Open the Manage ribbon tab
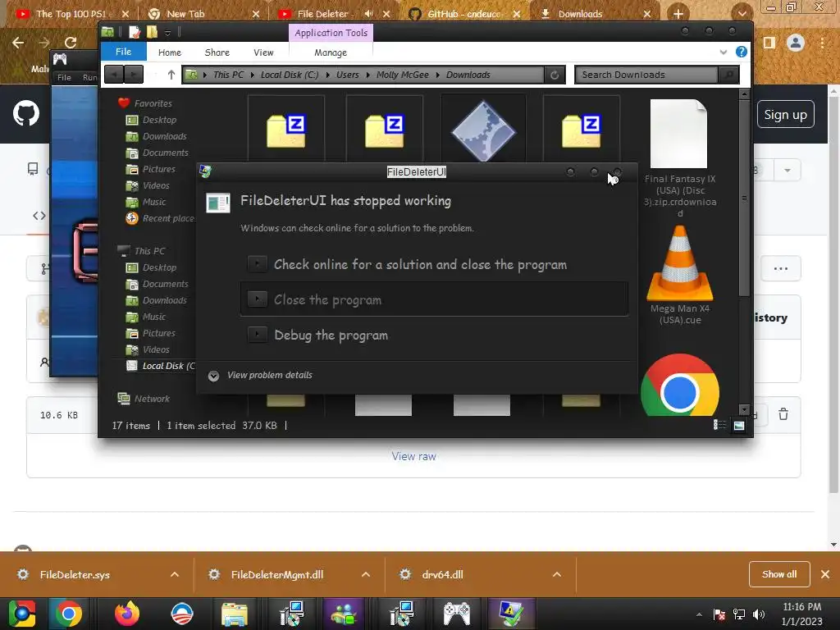 click(x=331, y=52)
